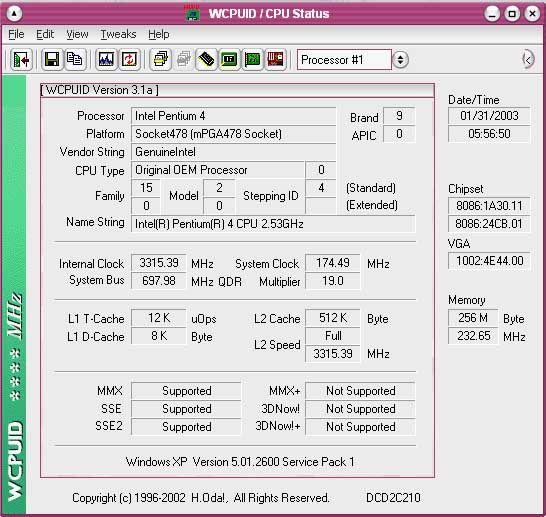Open the View menu
546x517 pixels.
click(77, 34)
